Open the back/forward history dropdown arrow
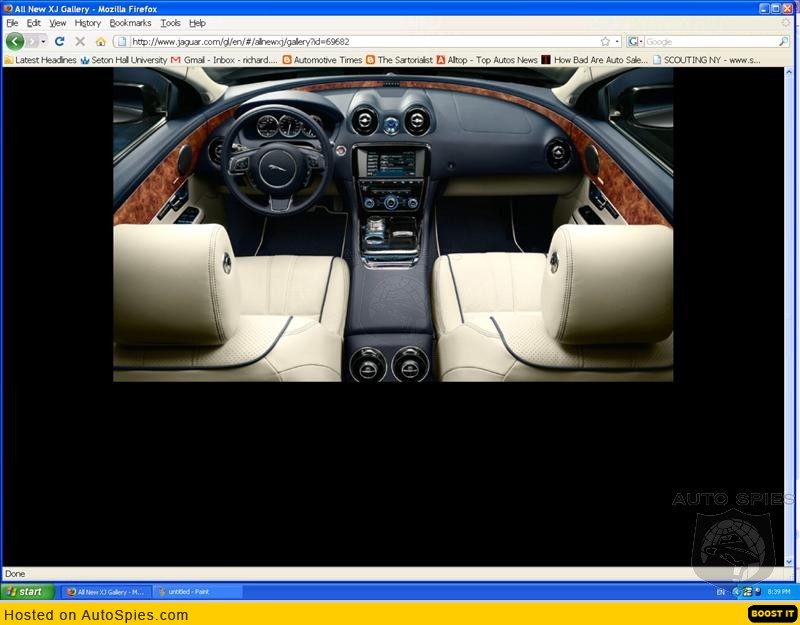Image resolution: width=800 pixels, height=625 pixels. point(43,41)
